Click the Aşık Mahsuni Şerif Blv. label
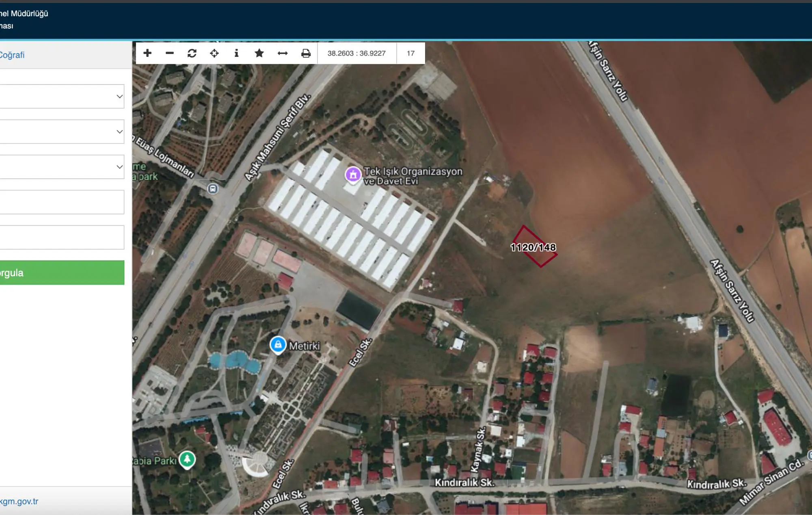Viewport: 812px width, 515px height. click(278, 137)
